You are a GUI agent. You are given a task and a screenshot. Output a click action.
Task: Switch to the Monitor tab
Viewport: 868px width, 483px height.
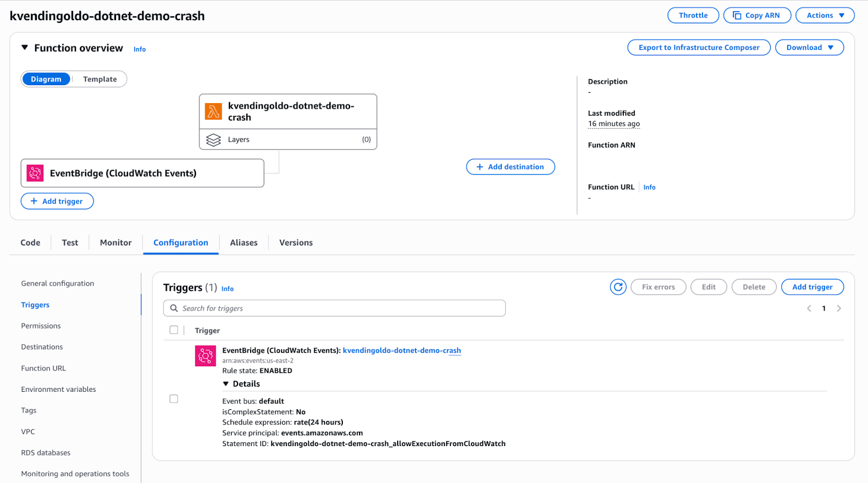[x=116, y=243]
